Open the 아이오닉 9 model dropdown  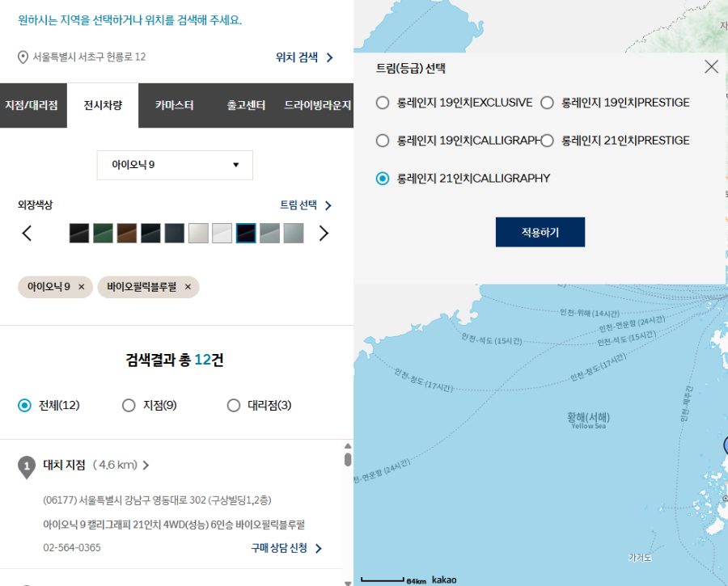coord(175,165)
